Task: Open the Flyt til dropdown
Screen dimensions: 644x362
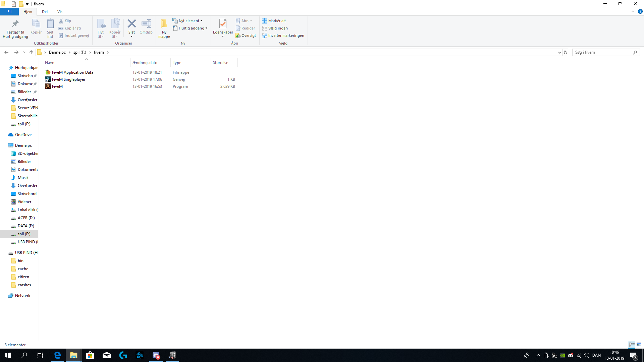Action: tap(101, 28)
